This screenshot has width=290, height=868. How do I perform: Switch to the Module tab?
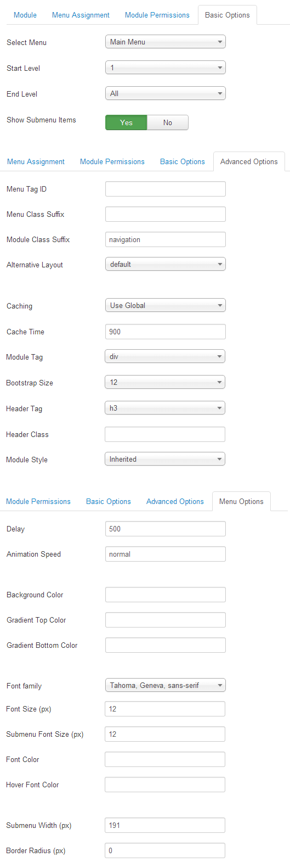pyautogui.click(x=25, y=15)
